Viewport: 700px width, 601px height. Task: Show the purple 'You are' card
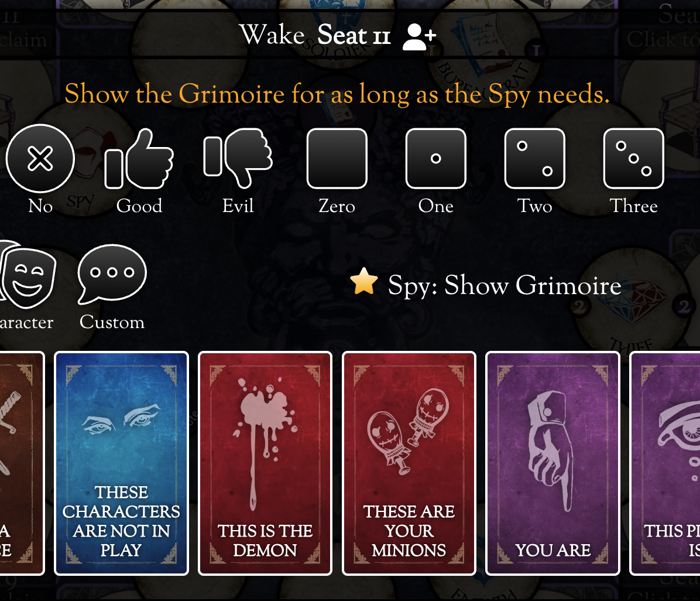pyautogui.click(x=553, y=463)
